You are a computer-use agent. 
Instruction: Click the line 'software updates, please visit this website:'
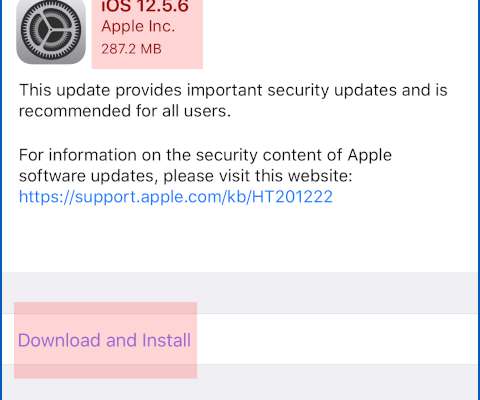185,176
